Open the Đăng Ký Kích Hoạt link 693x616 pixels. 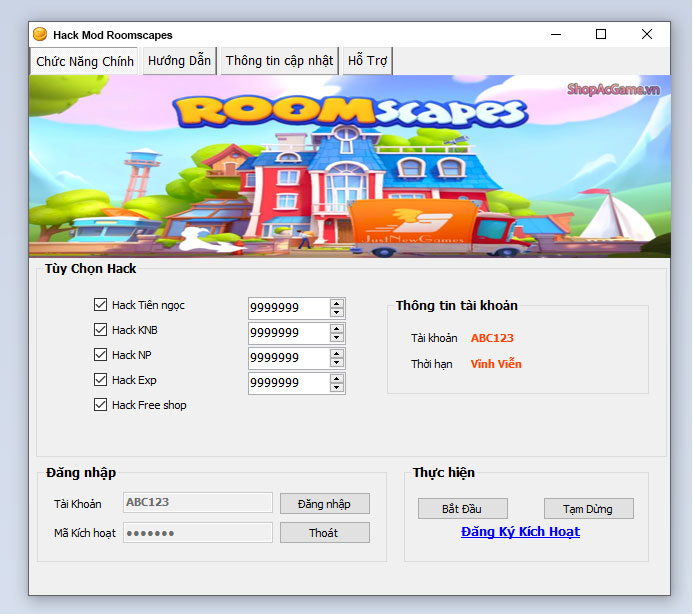pos(520,532)
